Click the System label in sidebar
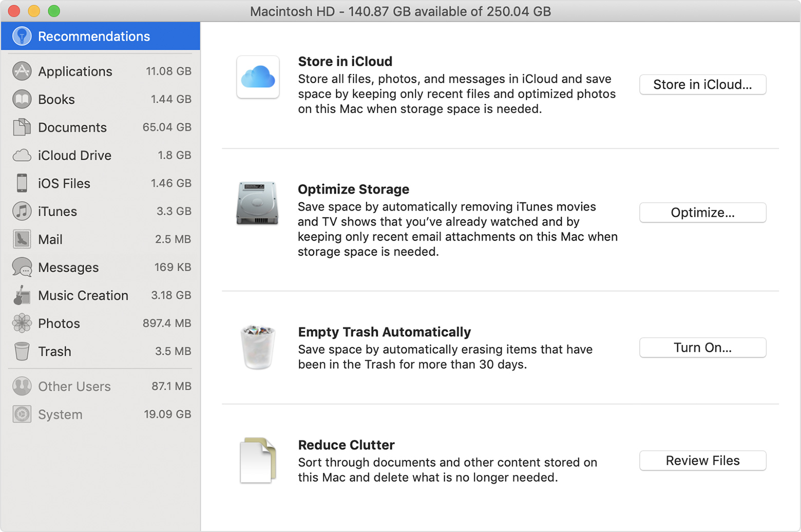Screen dimensions: 801x532 tap(60, 414)
